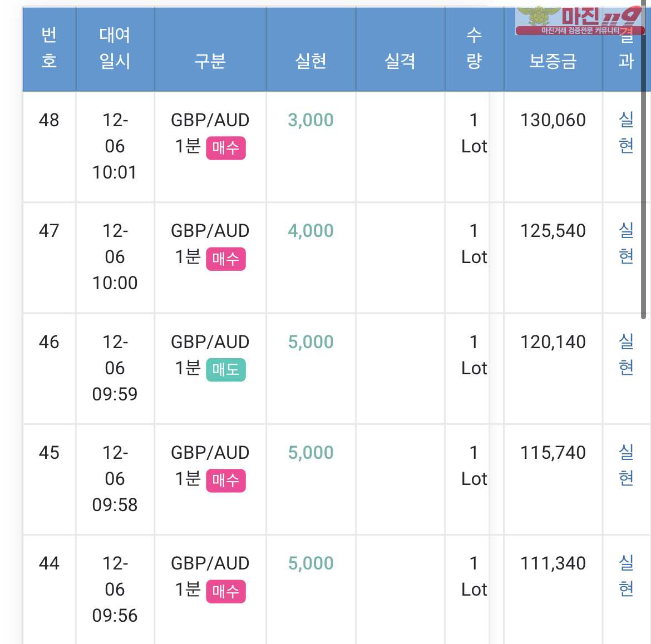The height and width of the screenshot is (644, 651).
Task: Click the 대여일시 column header
Action: point(115,48)
